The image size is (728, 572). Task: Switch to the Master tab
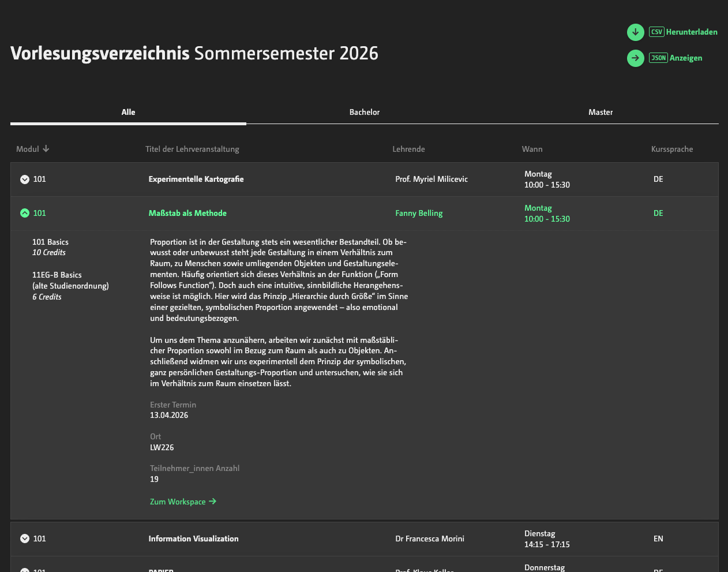[x=601, y=112]
